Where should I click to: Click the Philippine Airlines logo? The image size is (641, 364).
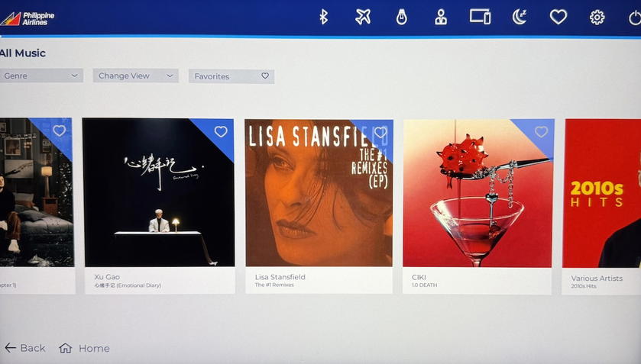tap(28, 18)
